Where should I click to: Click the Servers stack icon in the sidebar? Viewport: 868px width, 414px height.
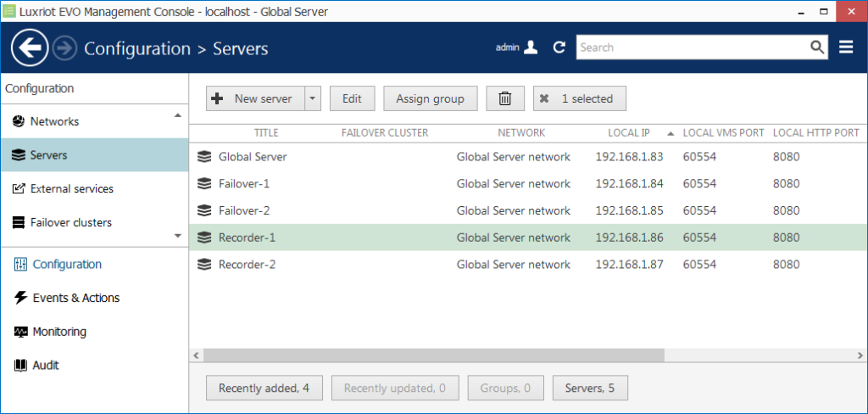(19, 155)
